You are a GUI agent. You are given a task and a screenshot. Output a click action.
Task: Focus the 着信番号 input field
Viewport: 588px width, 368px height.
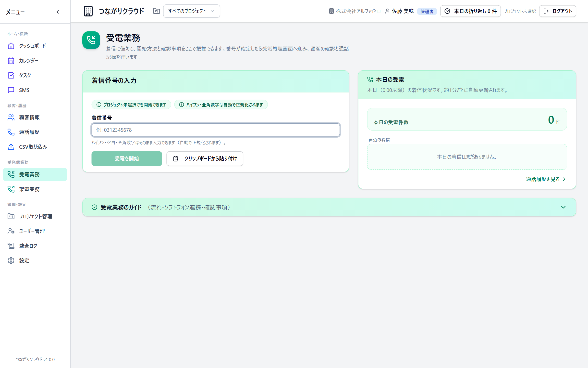[216, 130]
